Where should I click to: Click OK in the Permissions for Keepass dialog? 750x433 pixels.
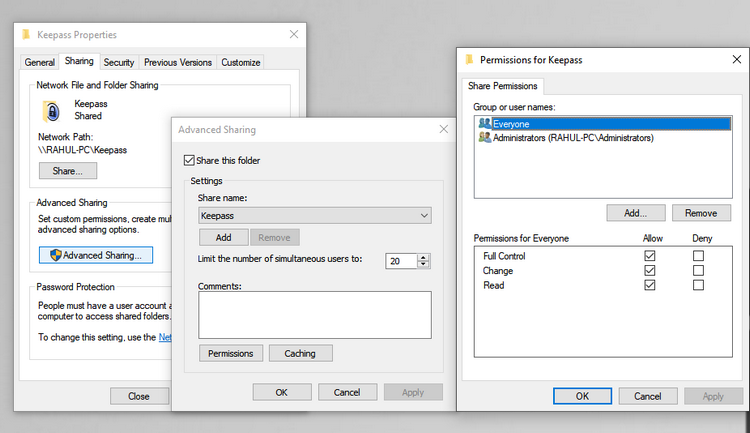tap(583, 396)
